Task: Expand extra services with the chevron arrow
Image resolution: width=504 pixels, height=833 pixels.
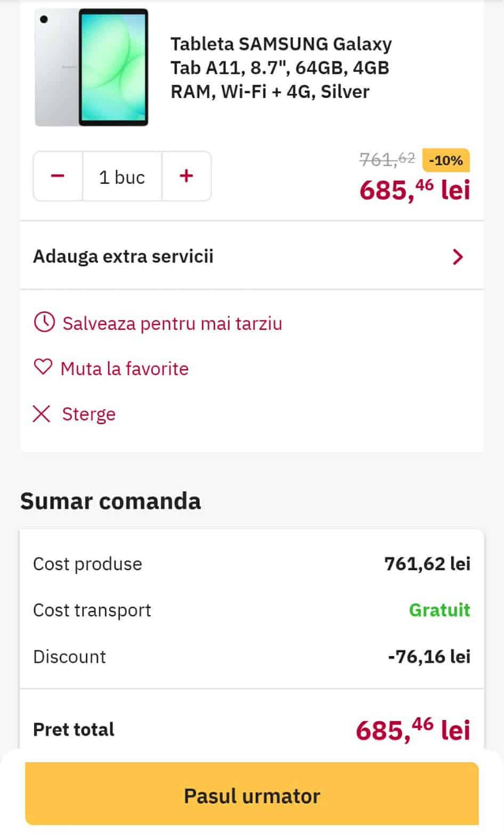Action: point(457,257)
